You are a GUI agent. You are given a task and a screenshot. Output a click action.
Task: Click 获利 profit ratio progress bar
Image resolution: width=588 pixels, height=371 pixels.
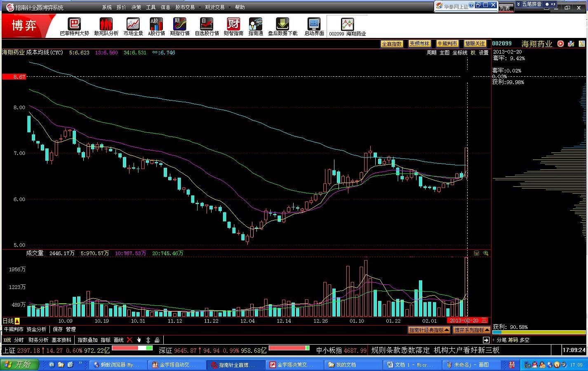(x=539, y=332)
